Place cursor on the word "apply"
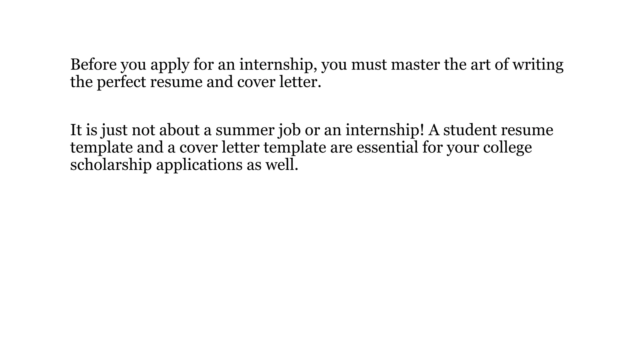Screen dimensions: 644x362 [170, 66]
